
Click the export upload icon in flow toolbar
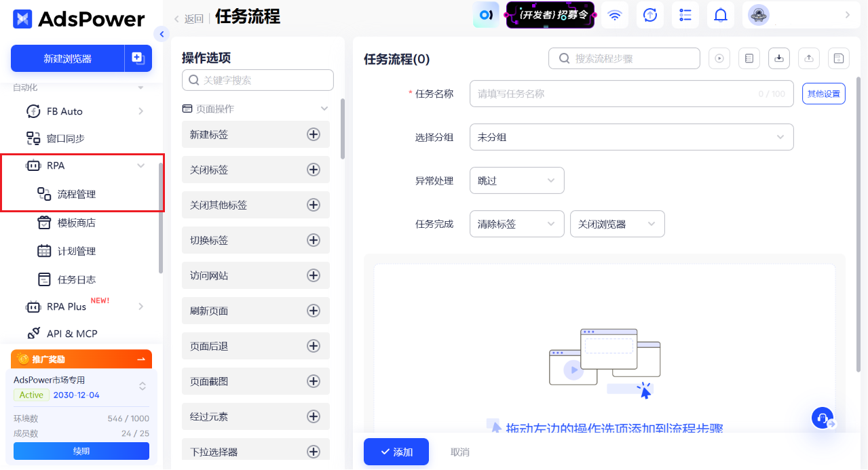coord(809,58)
